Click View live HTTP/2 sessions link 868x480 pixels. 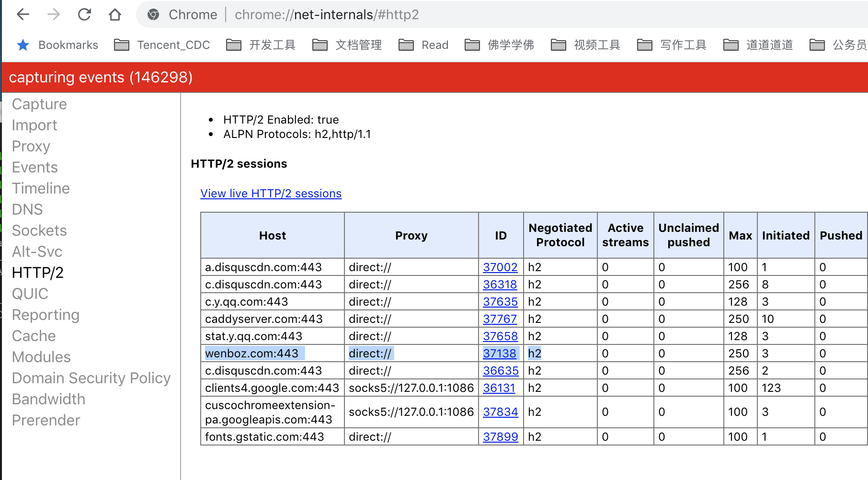pos(271,194)
